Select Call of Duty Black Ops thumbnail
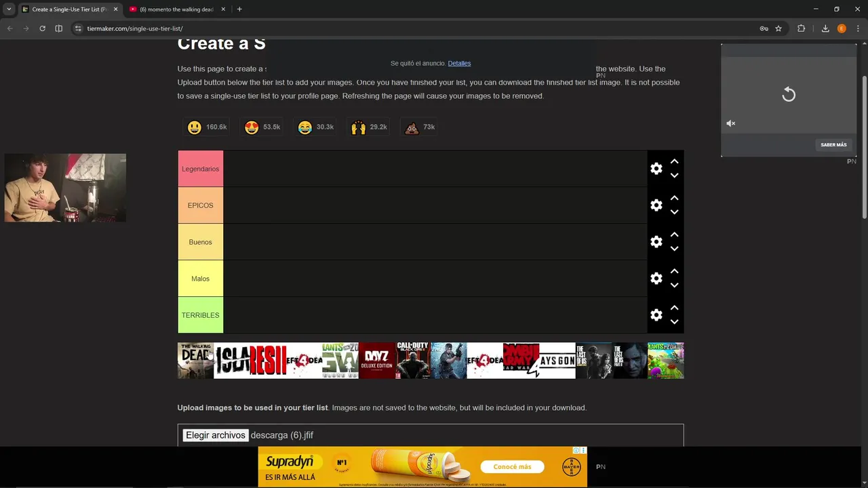The image size is (868, 488). (412, 361)
